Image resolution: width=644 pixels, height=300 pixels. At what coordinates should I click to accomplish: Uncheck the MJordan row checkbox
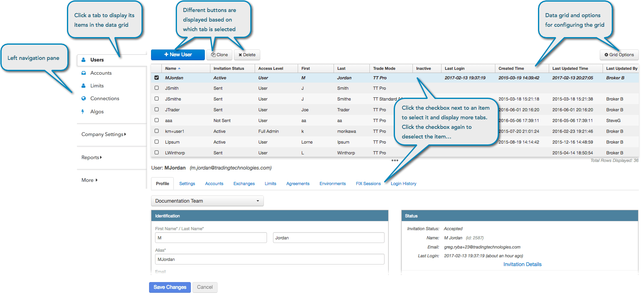pyautogui.click(x=157, y=78)
